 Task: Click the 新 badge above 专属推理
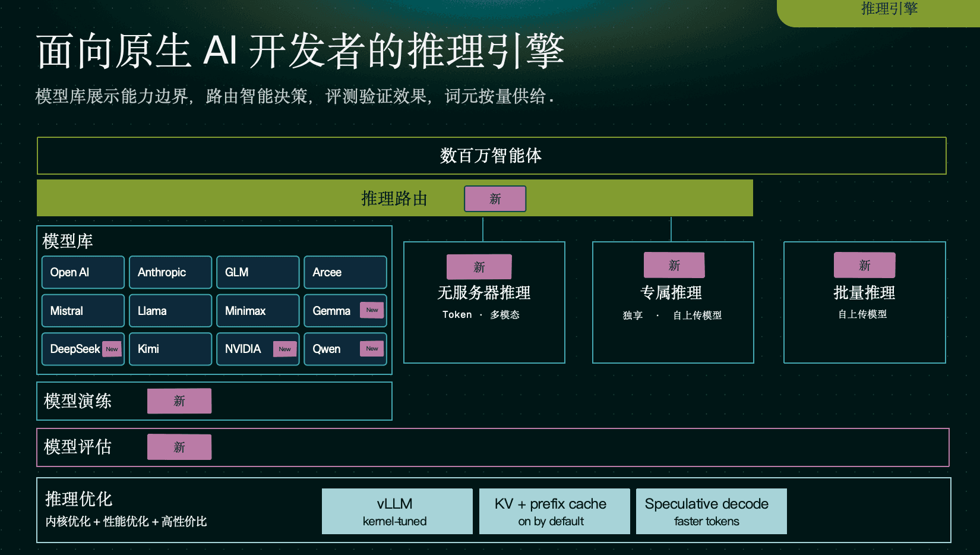click(x=674, y=265)
